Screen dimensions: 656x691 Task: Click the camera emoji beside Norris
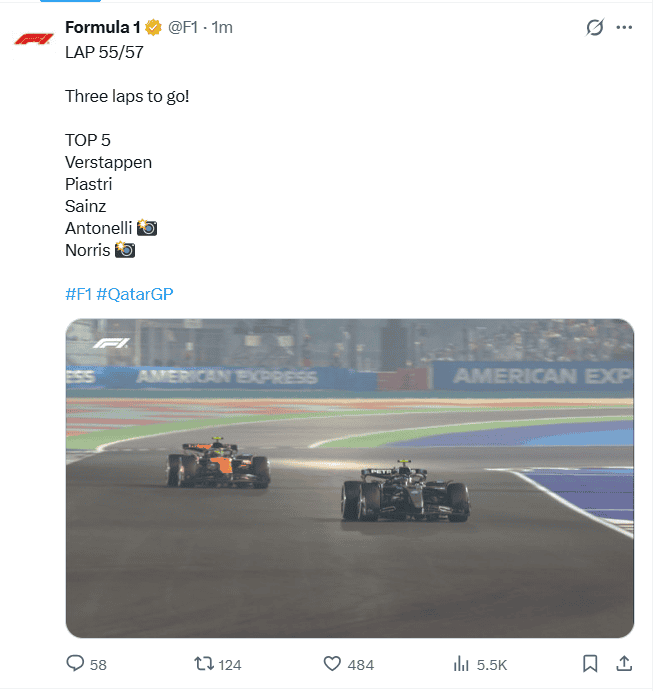pyautogui.click(x=125, y=250)
